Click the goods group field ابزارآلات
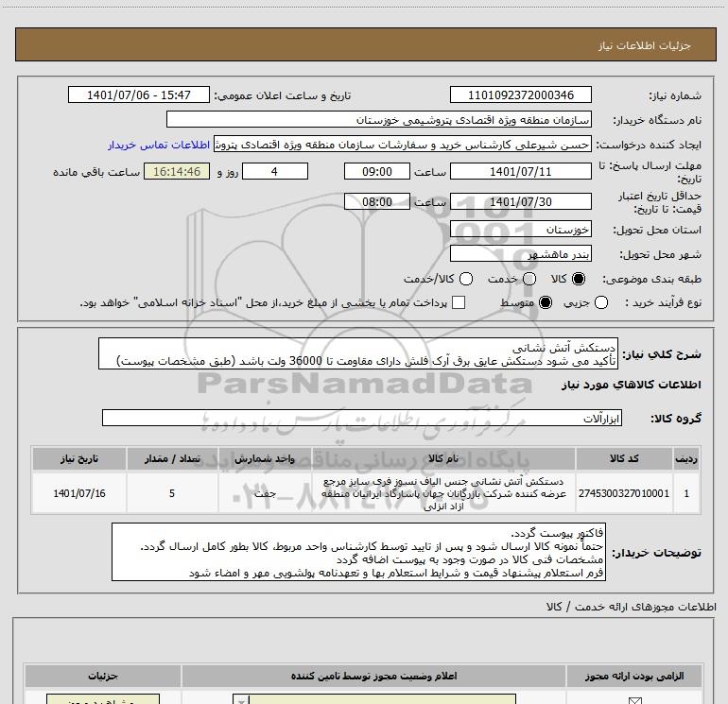Screen dimensions: 728x704 pos(362,418)
